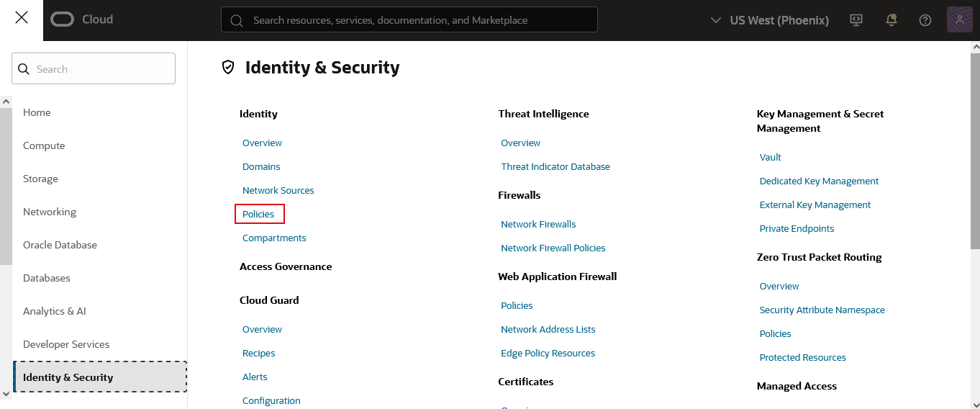
Task: Click the Identity & Security shield icon
Action: tap(228, 68)
